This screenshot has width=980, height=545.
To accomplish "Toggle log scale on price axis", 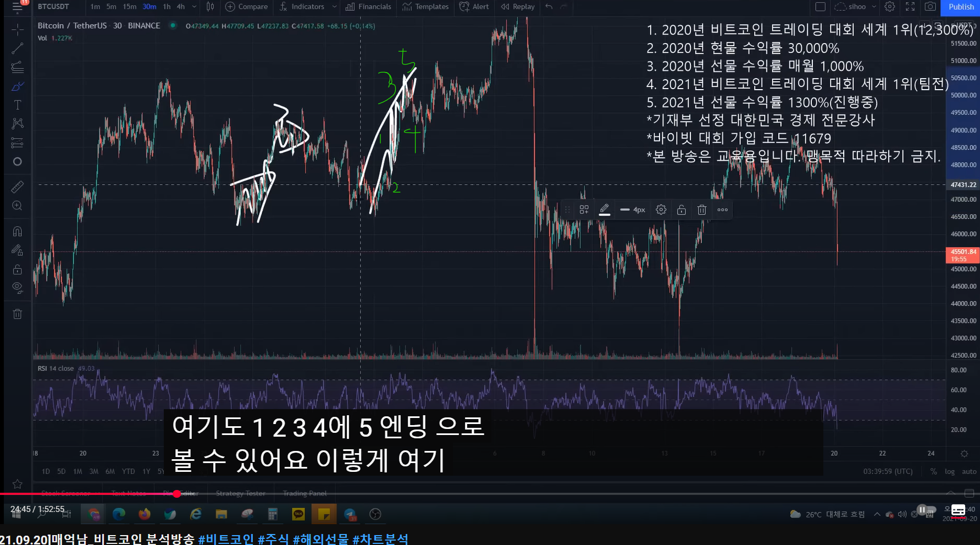I will coord(950,471).
